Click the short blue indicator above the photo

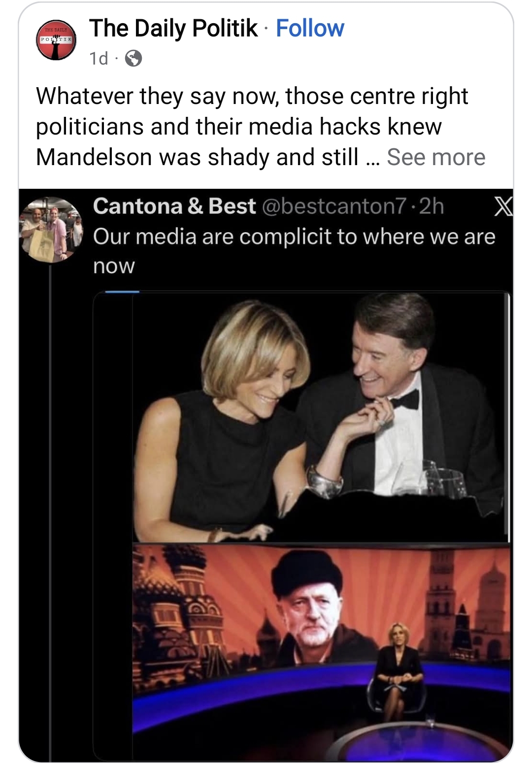[122, 292]
